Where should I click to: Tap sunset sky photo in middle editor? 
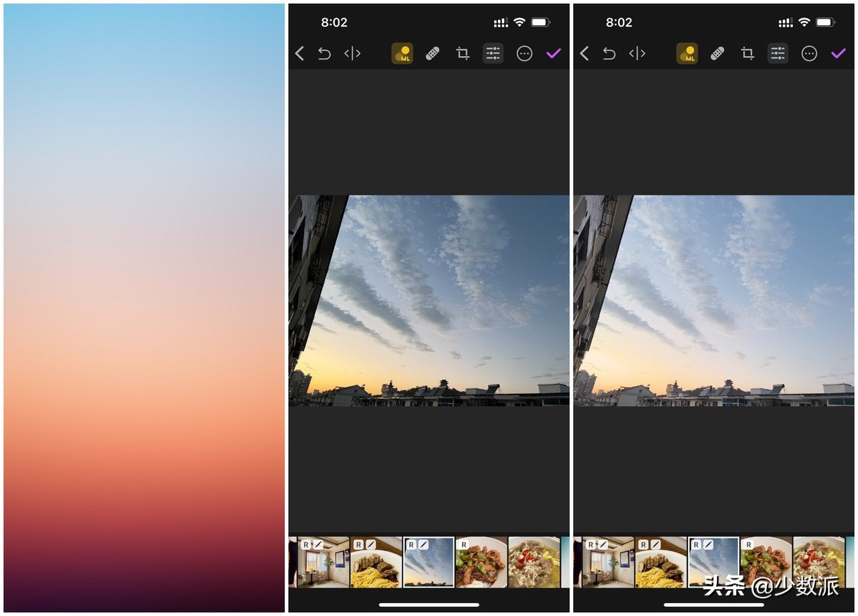[x=429, y=300]
